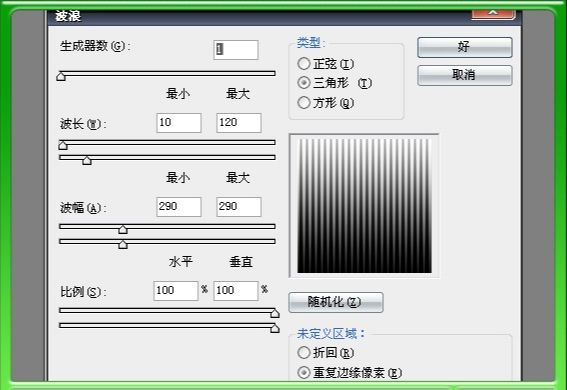Screen dimensions: 567x390
Task: Click the 生成器数 number input field
Action: coord(236,50)
